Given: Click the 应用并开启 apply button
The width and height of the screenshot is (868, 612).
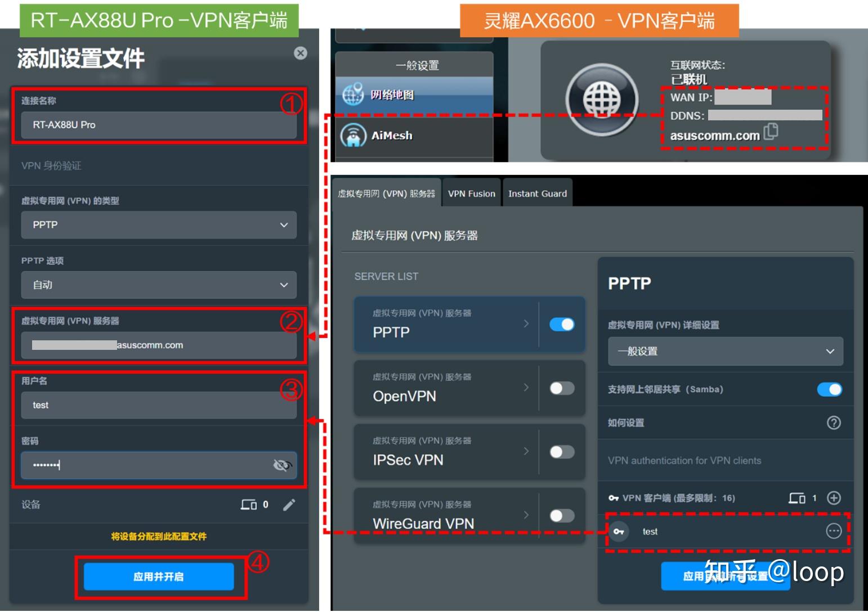Looking at the screenshot, I should coord(159,576).
